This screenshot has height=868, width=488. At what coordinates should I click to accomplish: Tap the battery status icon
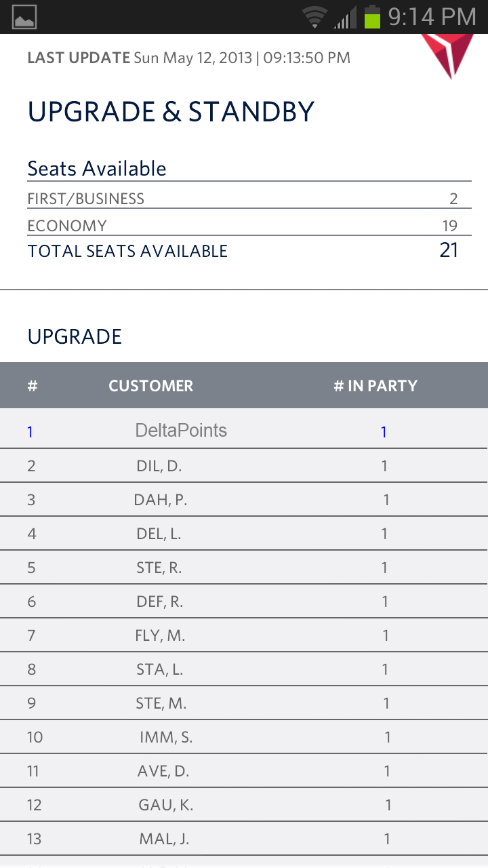(x=372, y=17)
